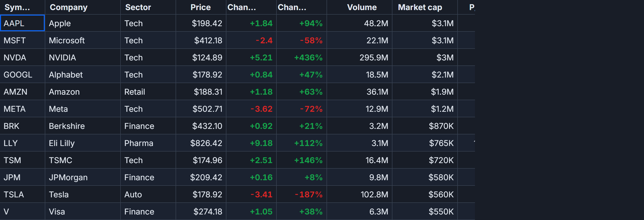Select the LLY symbol cell
Viewport: 644px width, 220px height.
click(x=22, y=143)
